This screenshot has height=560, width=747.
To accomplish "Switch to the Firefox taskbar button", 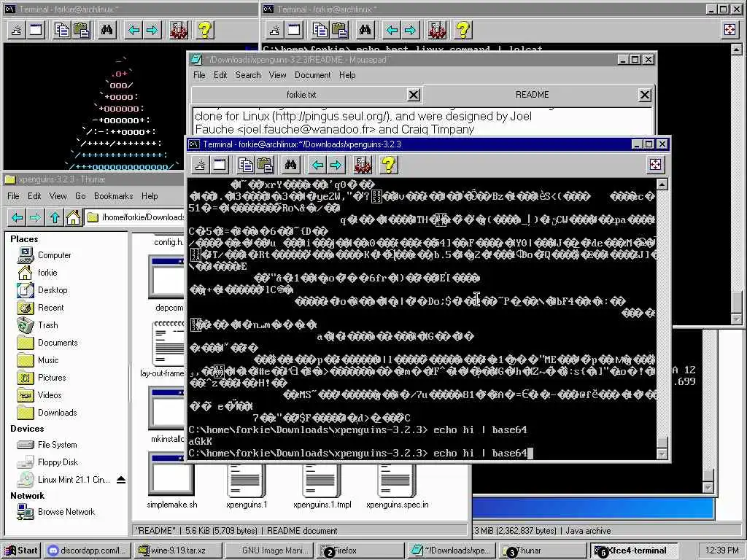I will (360, 551).
